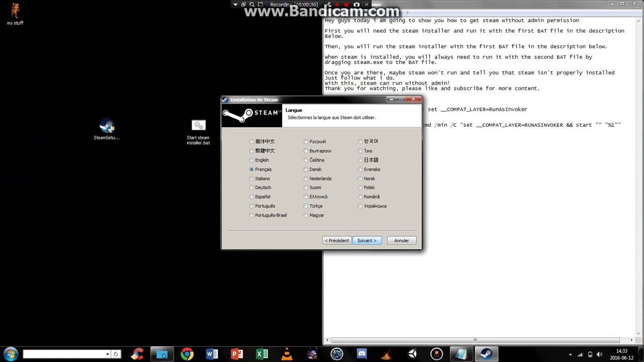The width and height of the screenshot is (644, 362).
Task: Choose Magyar language option
Action: [313, 215]
